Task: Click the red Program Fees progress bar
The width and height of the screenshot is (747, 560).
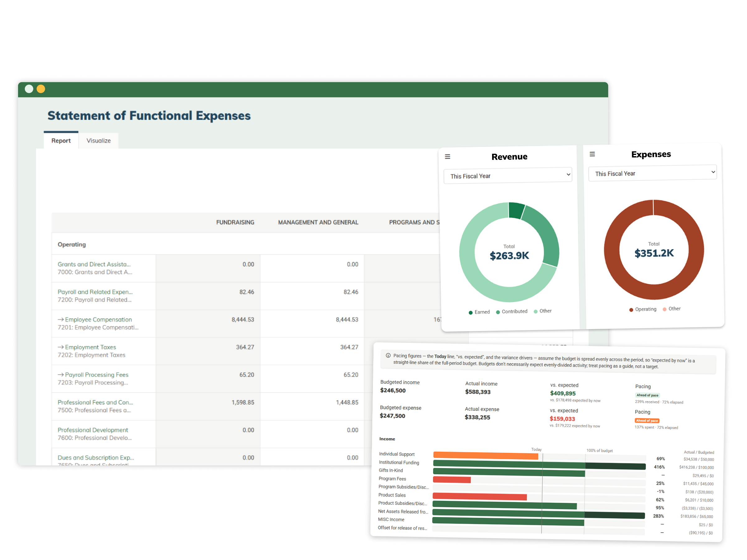Action: coord(452,480)
